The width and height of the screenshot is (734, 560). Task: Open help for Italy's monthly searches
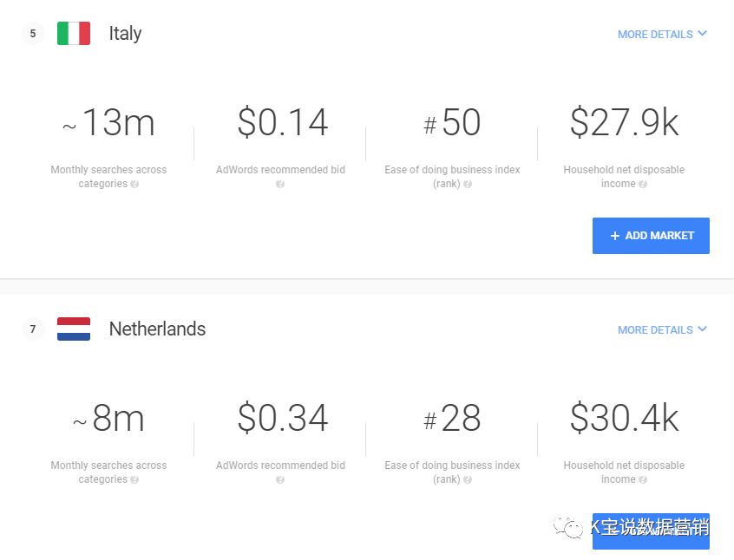pyautogui.click(x=134, y=185)
